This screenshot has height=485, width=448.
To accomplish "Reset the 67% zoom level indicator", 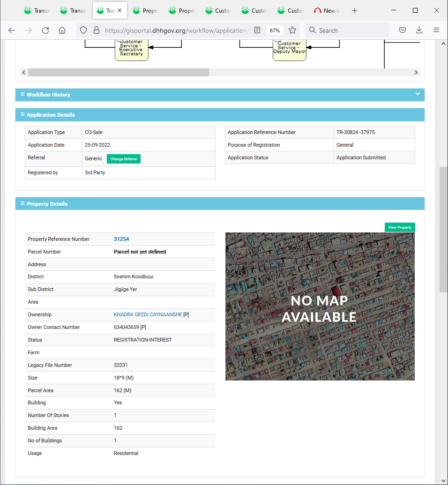I will tap(275, 30).
